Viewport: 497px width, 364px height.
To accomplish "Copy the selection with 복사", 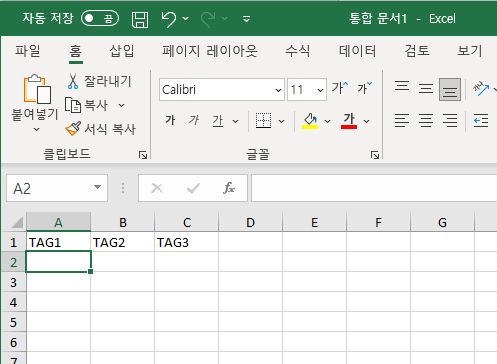I will (x=86, y=105).
